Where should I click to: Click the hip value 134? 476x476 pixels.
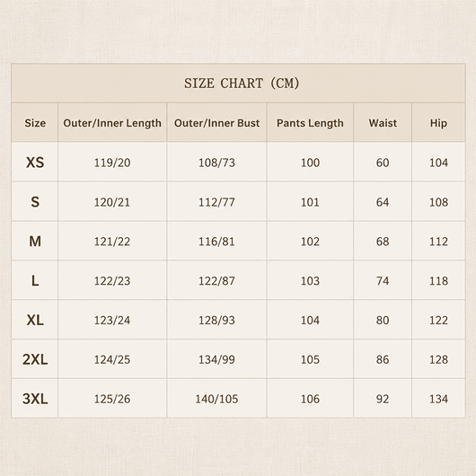click(438, 399)
